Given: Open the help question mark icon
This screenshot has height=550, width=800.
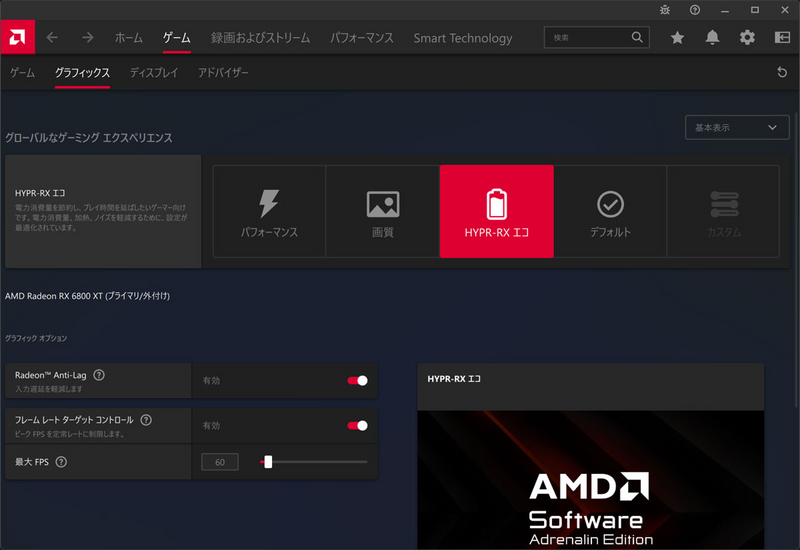Looking at the screenshot, I should point(695,10).
